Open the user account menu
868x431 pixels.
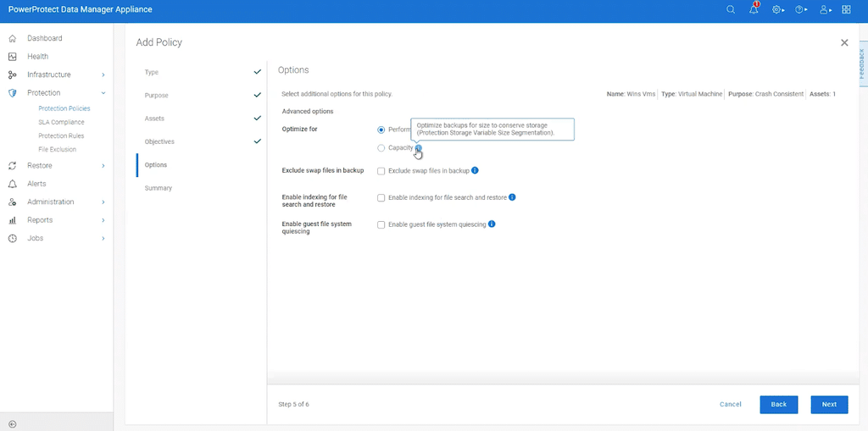click(x=826, y=9)
